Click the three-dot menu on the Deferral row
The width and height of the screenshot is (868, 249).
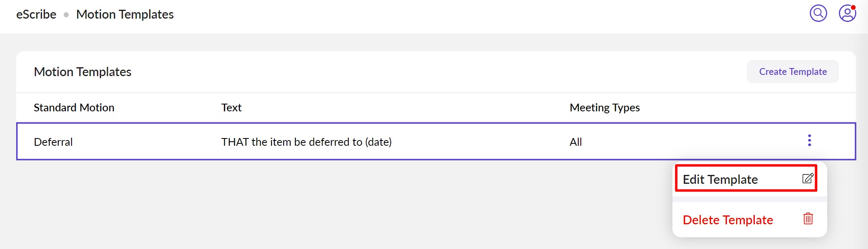[x=809, y=140]
